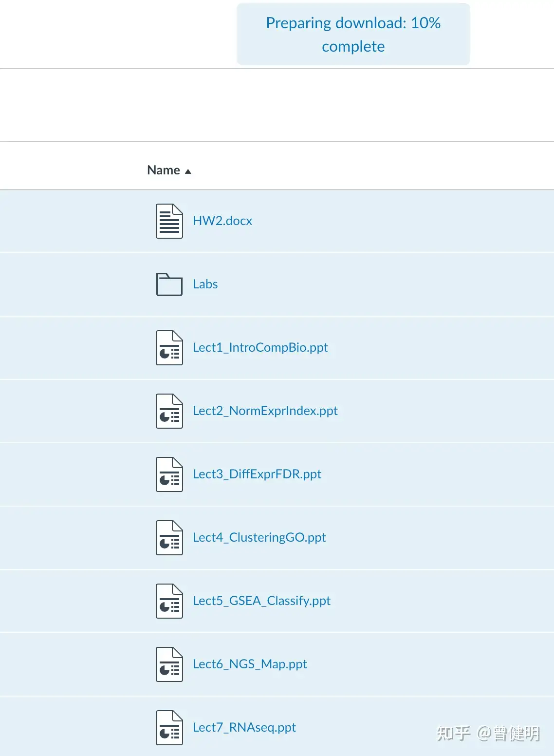Open Lect6_NGS_Map.ppt link
This screenshot has height=756, width=554.
coord(250,664)
